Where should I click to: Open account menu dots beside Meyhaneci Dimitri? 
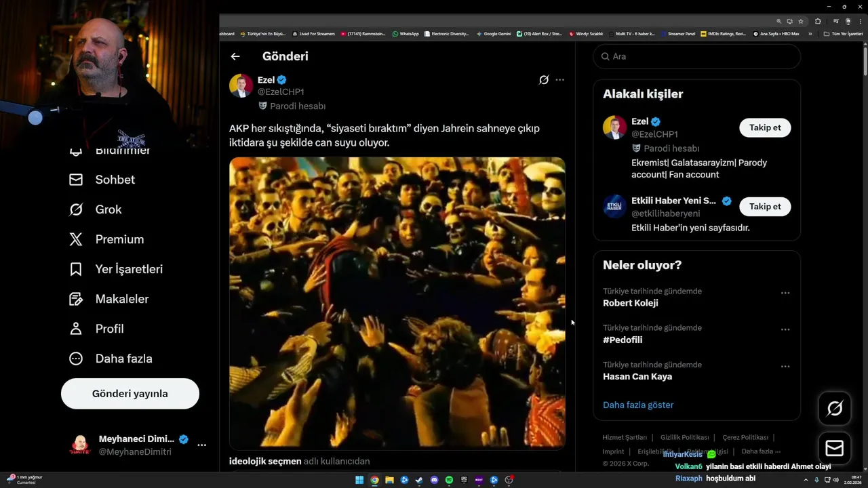click(201, 445)
